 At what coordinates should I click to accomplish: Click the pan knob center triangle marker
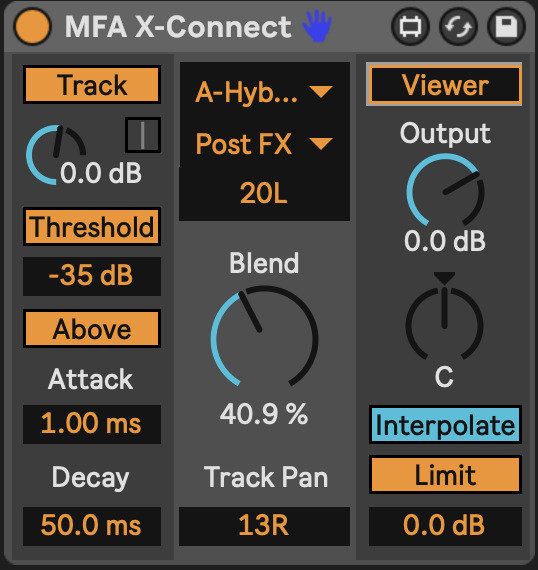(x=444, y=278)
